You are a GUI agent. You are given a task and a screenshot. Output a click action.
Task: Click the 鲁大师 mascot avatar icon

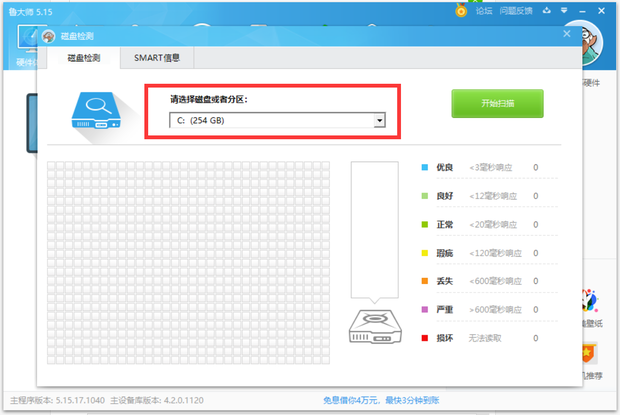[x=592, y=44]
